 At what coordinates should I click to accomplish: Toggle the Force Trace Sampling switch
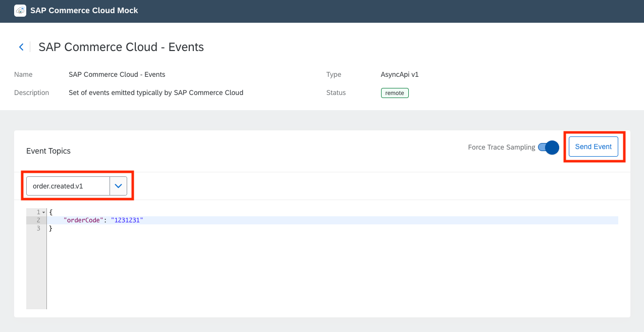(549, 147)
